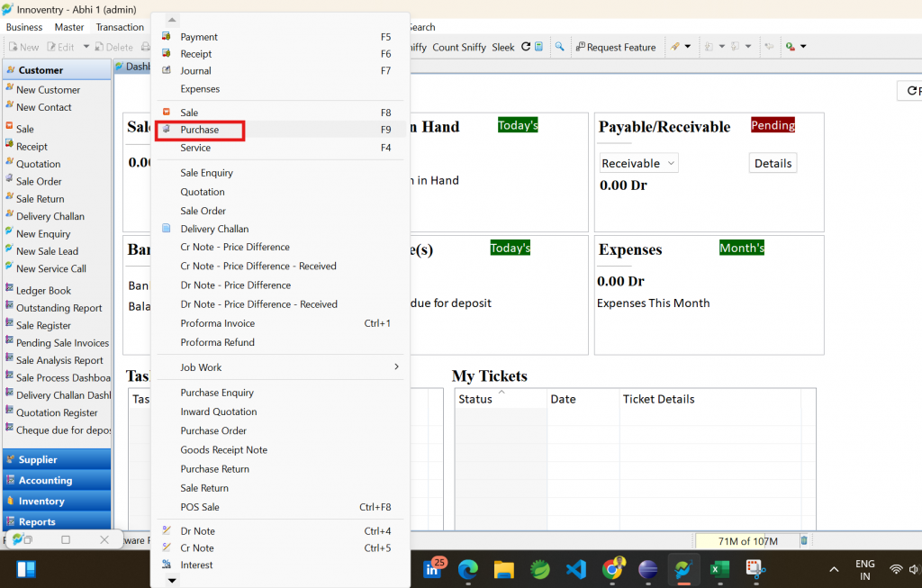
Task: Open Visual Studio Code from taskbar
Action: 576,569
